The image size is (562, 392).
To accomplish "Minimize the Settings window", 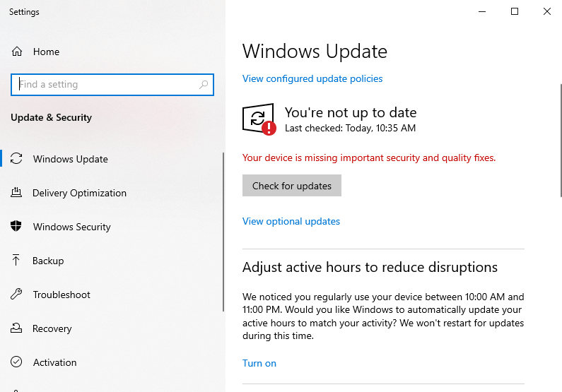I will tap(482, 11).
